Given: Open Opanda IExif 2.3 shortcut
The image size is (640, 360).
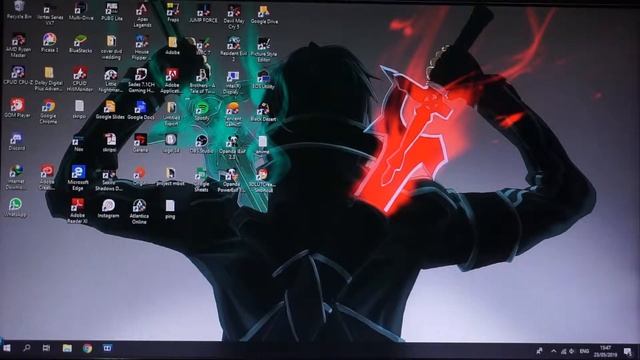Looking at the screenshot, I should 232,147.
